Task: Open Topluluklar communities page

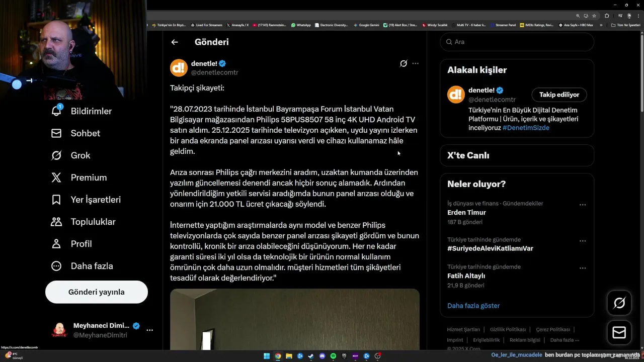Action: [x=84, y=222]
